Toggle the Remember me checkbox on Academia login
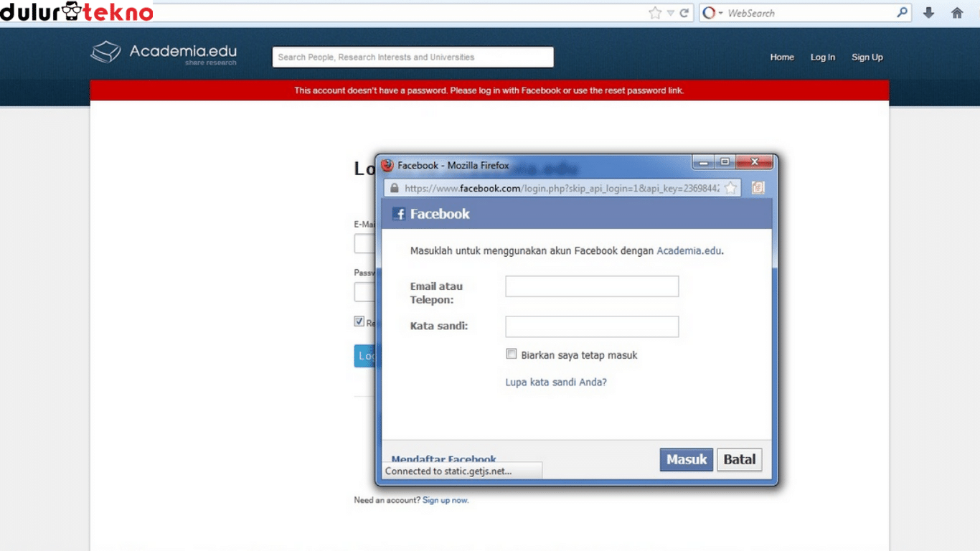 click(x=359, y=321)
